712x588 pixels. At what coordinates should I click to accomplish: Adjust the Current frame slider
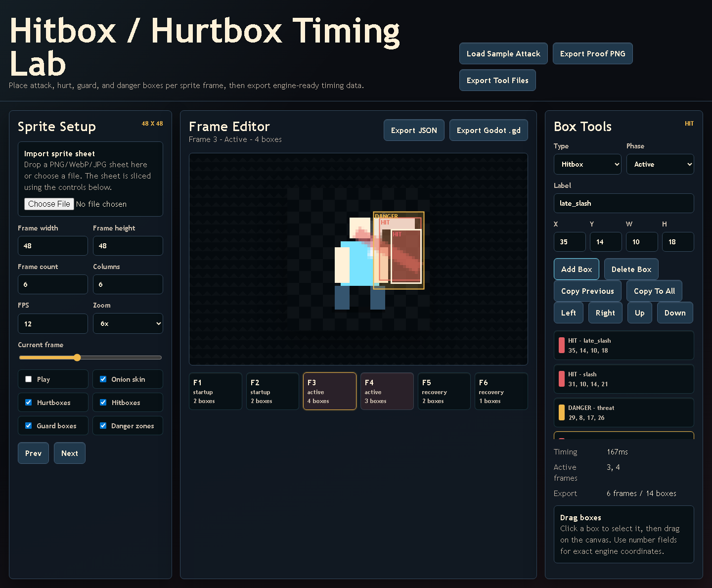click(x=90, y=358)
